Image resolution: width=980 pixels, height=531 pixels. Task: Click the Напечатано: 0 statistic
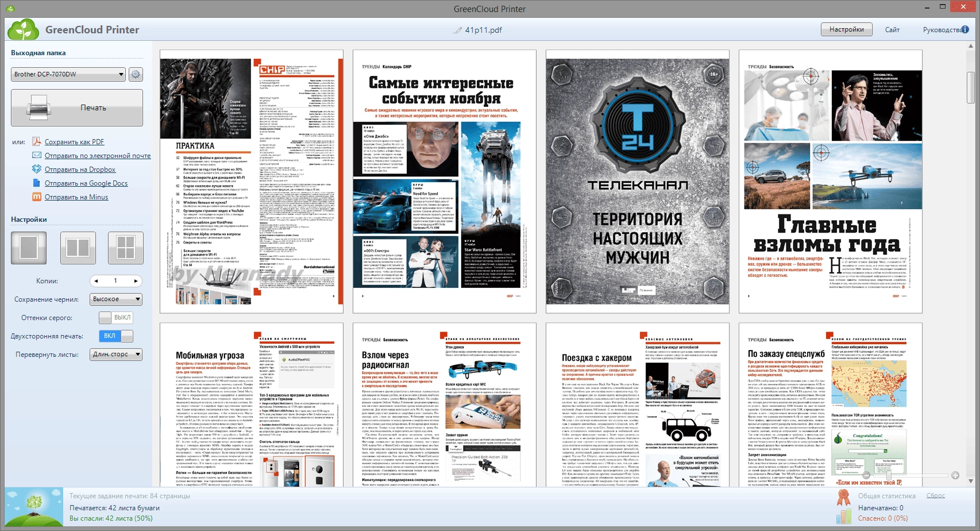[x=881, y=508]
